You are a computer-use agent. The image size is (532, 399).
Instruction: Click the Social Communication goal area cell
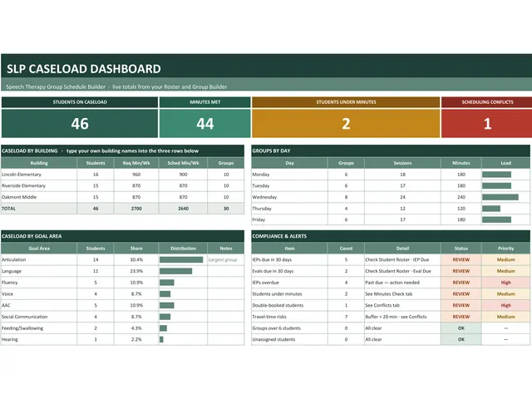39,317
